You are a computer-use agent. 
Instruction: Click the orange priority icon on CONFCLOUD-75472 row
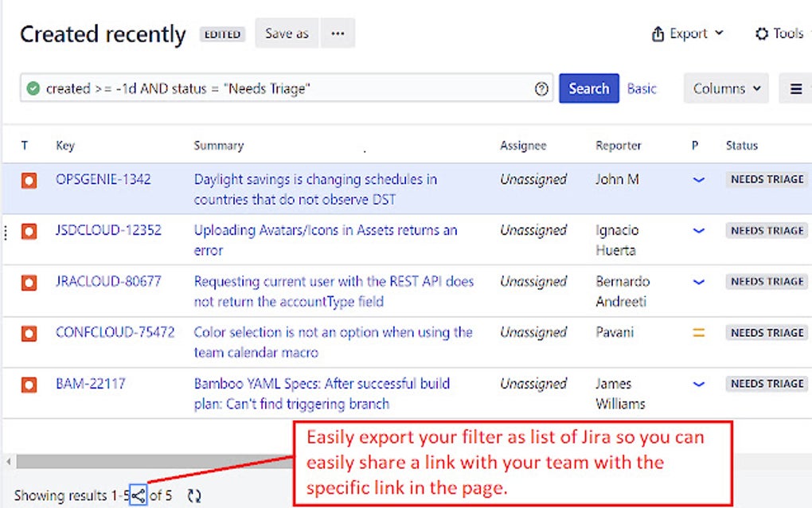click(x=698, y=333)
